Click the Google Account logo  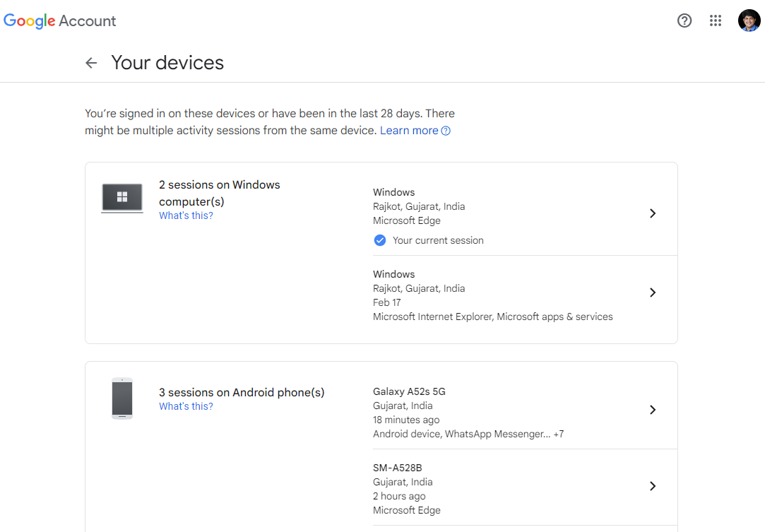coord(60,21)
